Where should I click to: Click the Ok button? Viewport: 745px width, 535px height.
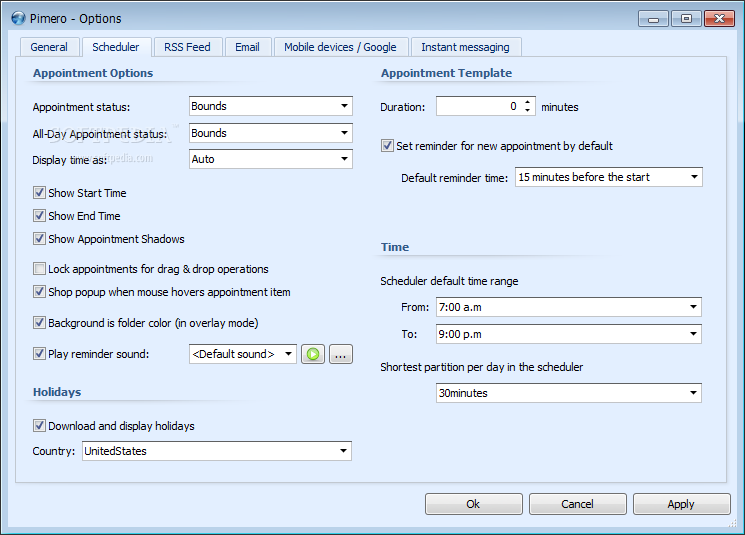tap(473, 504)
